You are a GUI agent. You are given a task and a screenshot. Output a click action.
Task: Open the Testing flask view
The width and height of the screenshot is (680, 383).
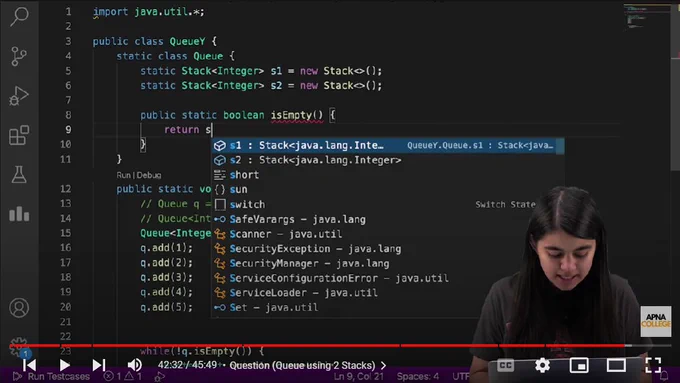pos(19,174)
